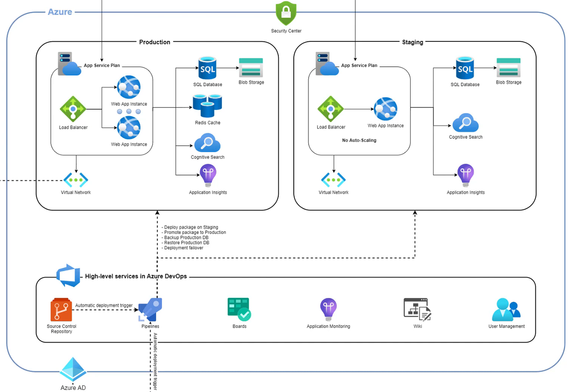Select the Azure DevOps Pipelines rocket icon
Viewport: 568px width, 392px height.
click(150, 309)
